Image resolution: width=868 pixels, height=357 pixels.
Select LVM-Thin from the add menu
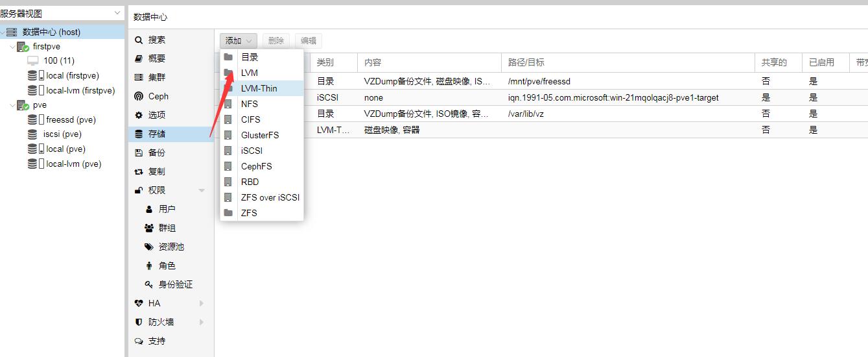pyautogui.click(x=259, y=88)
